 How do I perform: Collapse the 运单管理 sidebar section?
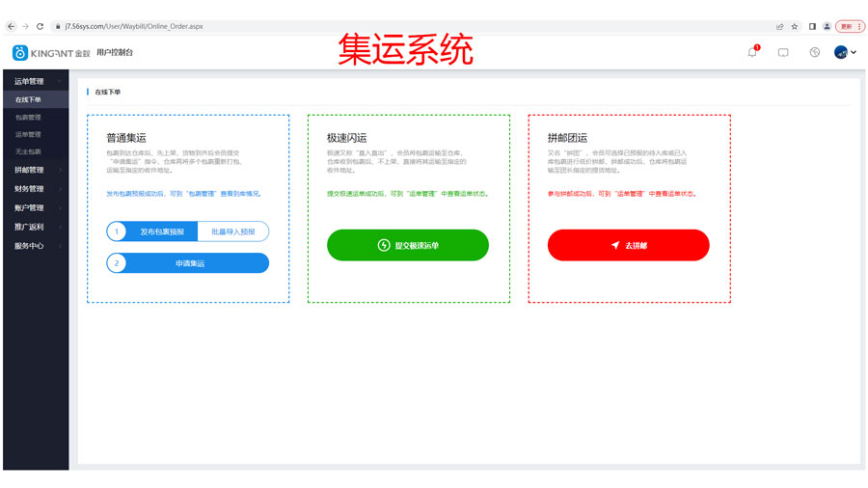[35, 82]
